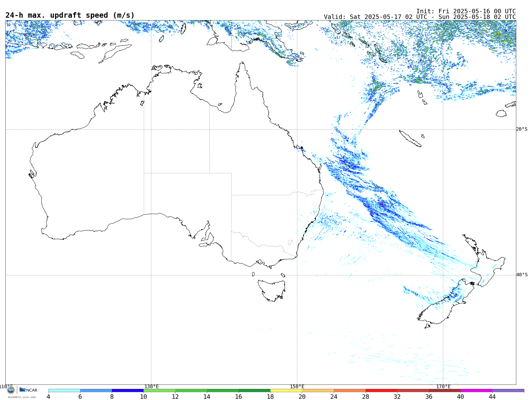Click the map title '24-h max. updraft speed (m/s)'
Image resolution: width=532 pixels, height=400 pixels.
point(70,15)
